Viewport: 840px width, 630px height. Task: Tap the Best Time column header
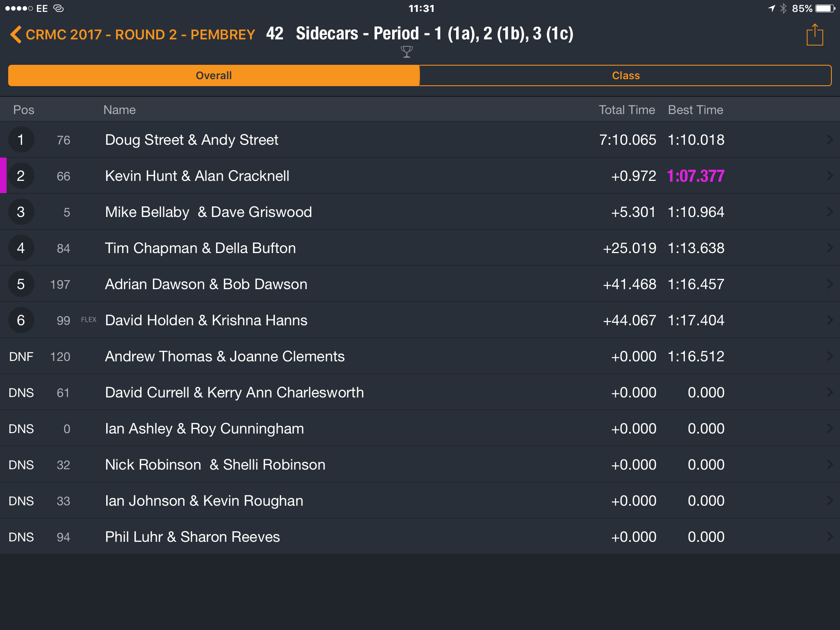[696, 110]
